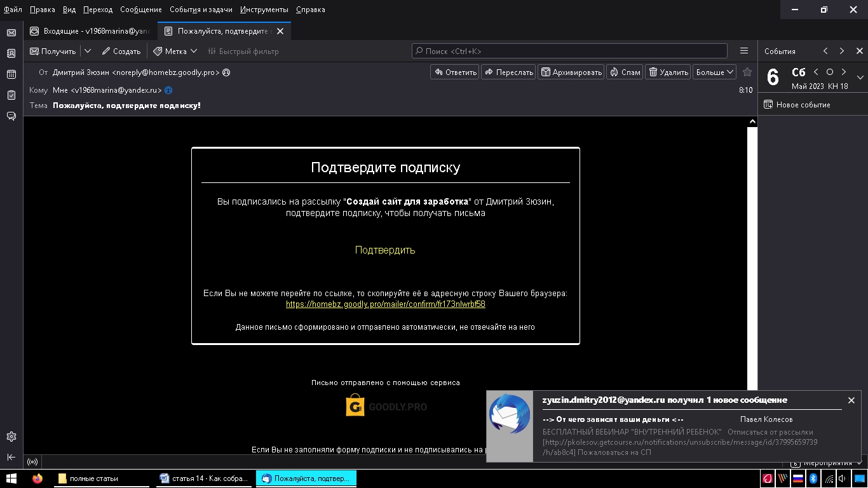Screen dimensions: 868x488
Task: Click previous arrow beside Сб in mini calendar
Action: click(x=816, y=72)
